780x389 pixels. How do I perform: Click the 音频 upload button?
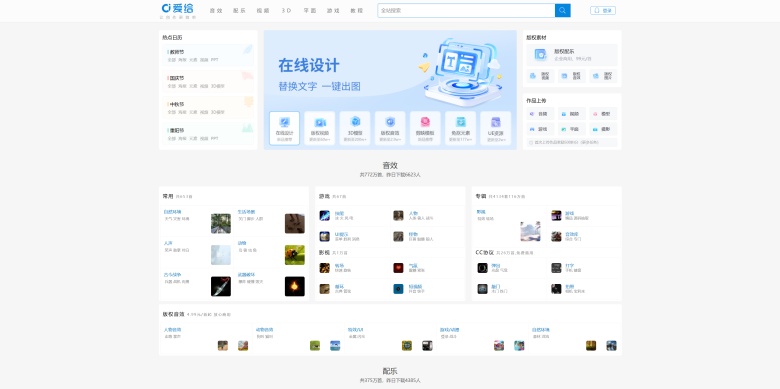coord(541,114)
